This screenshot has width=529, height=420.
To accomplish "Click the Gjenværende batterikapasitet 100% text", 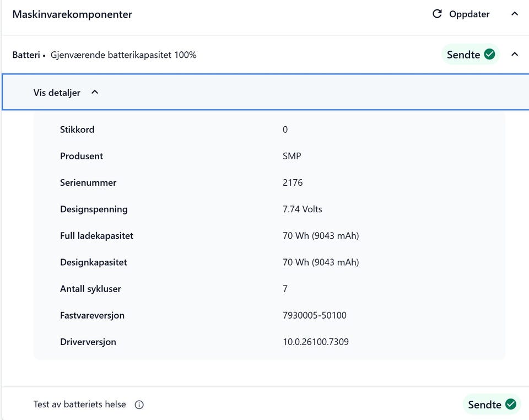I will point(123,55).
